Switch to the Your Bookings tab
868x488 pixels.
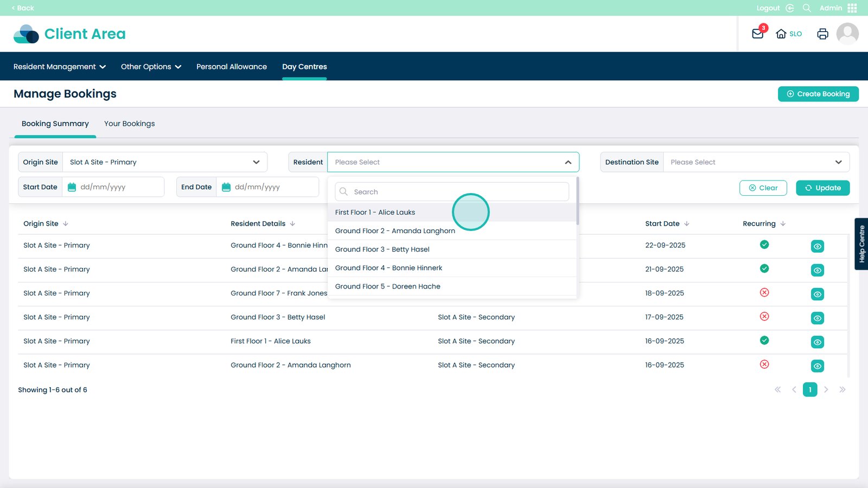129,124
